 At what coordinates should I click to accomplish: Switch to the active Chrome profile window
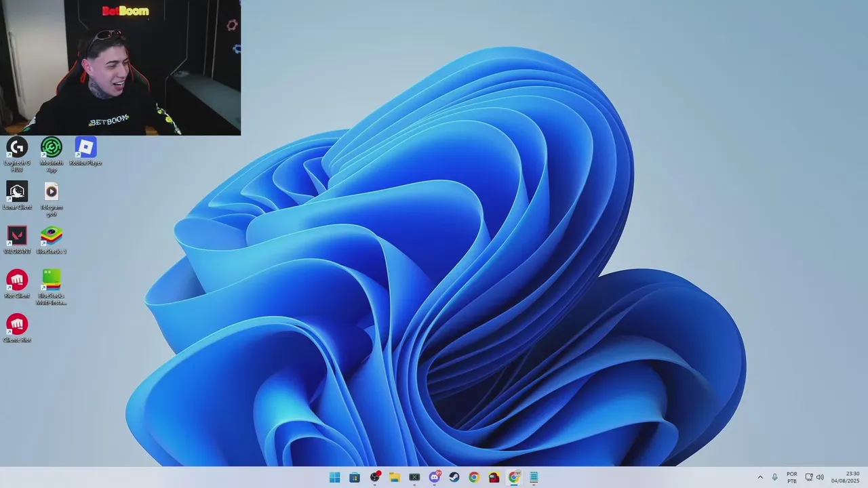tap(514, 477)
